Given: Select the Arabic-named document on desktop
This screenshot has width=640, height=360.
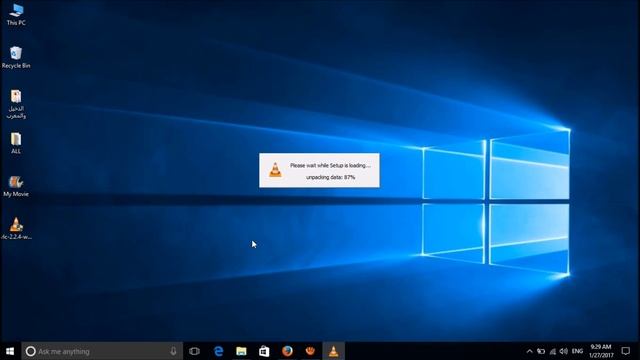Looking at the screenshot, I should [16, 104].
